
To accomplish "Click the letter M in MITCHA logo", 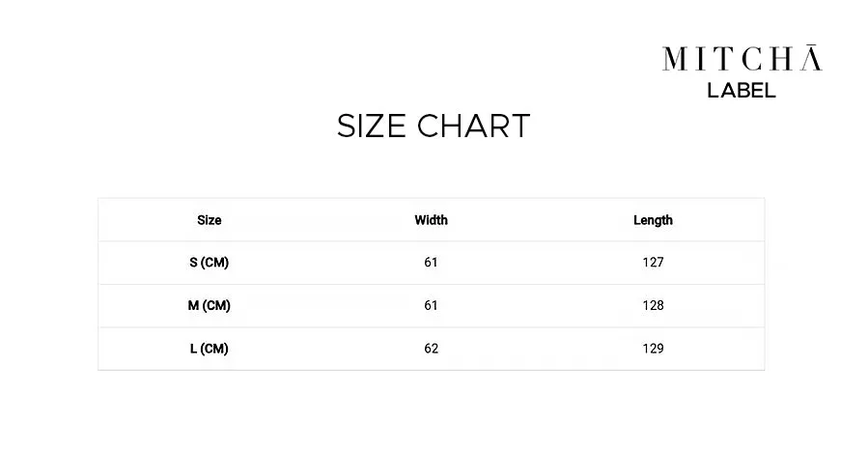I will 675,59.
